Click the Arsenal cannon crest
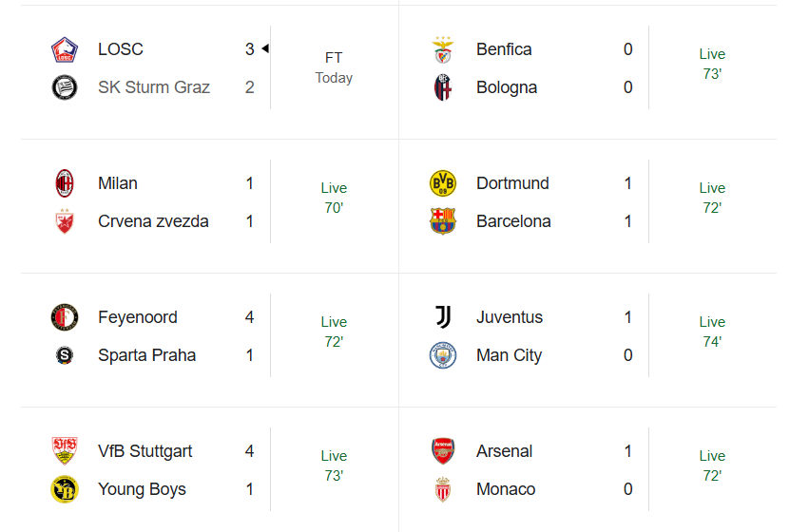The image size is (809, 532). 443,451
